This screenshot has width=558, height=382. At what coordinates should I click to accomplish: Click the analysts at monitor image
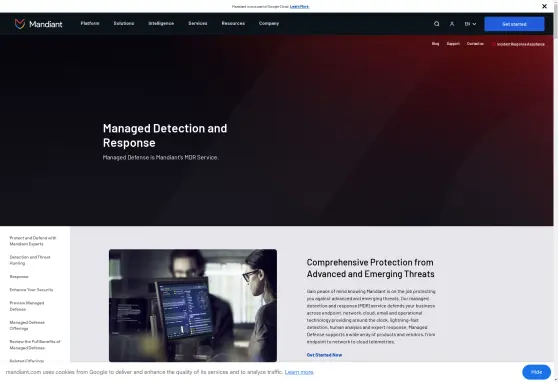pos(193,305)
